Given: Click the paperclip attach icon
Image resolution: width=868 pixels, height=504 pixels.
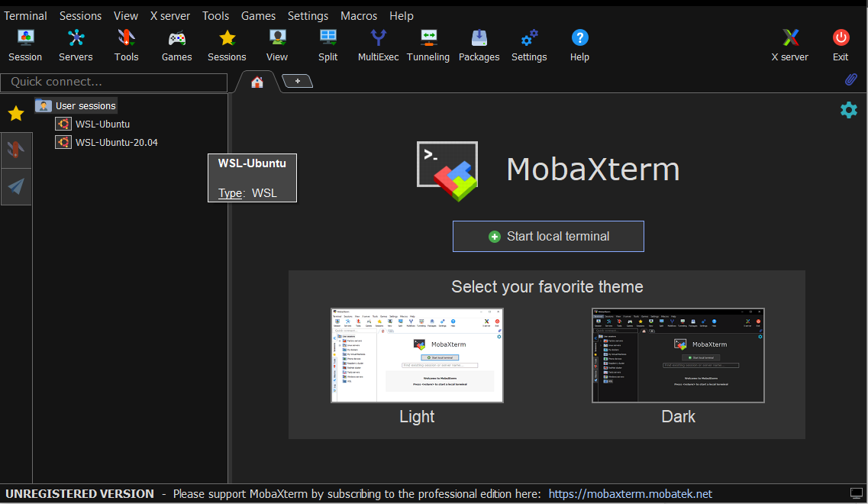Looking at the screenshot, I should [851, 79].
